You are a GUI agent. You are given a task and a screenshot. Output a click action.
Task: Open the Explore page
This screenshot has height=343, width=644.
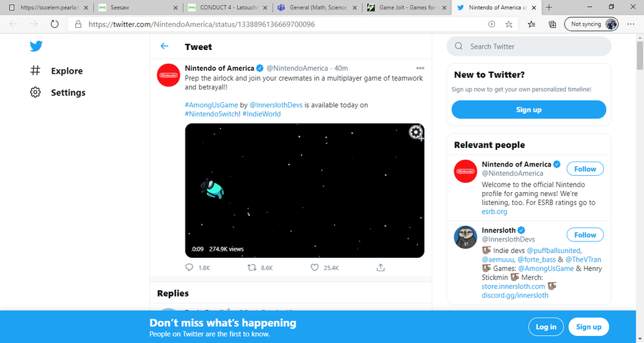67,71
